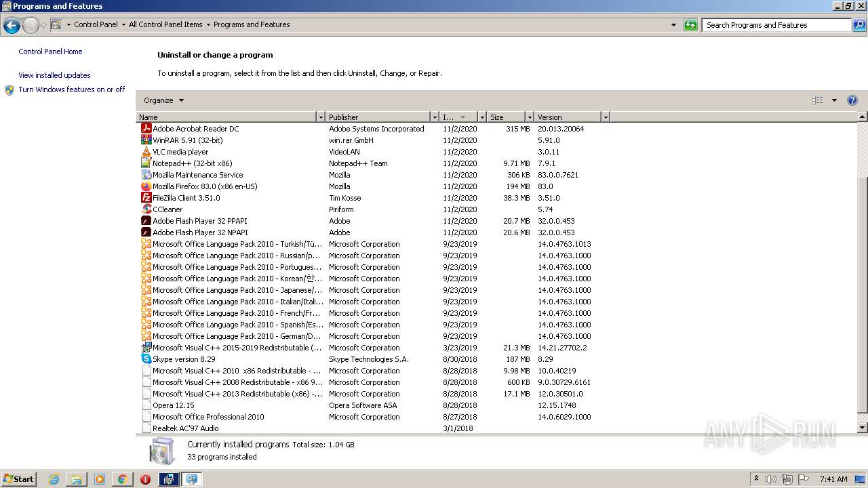Click the scroll up arrow of the list
The image size is (868, 488).
point(863,117)
